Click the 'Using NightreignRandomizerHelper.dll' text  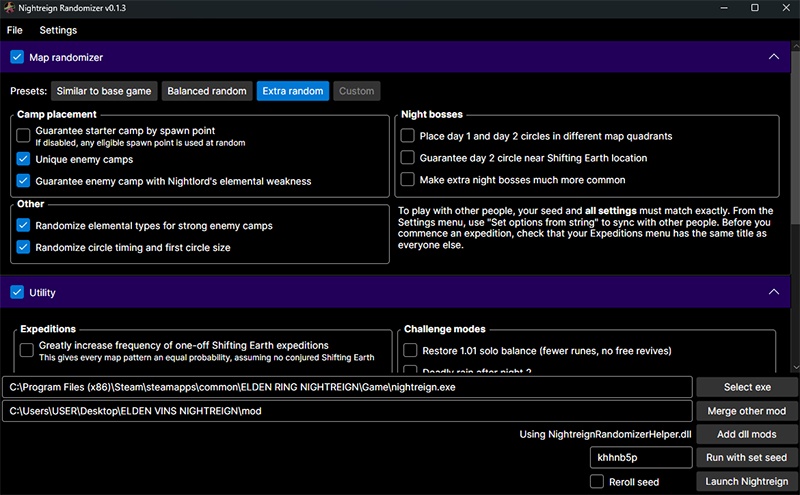pos(605,434)
